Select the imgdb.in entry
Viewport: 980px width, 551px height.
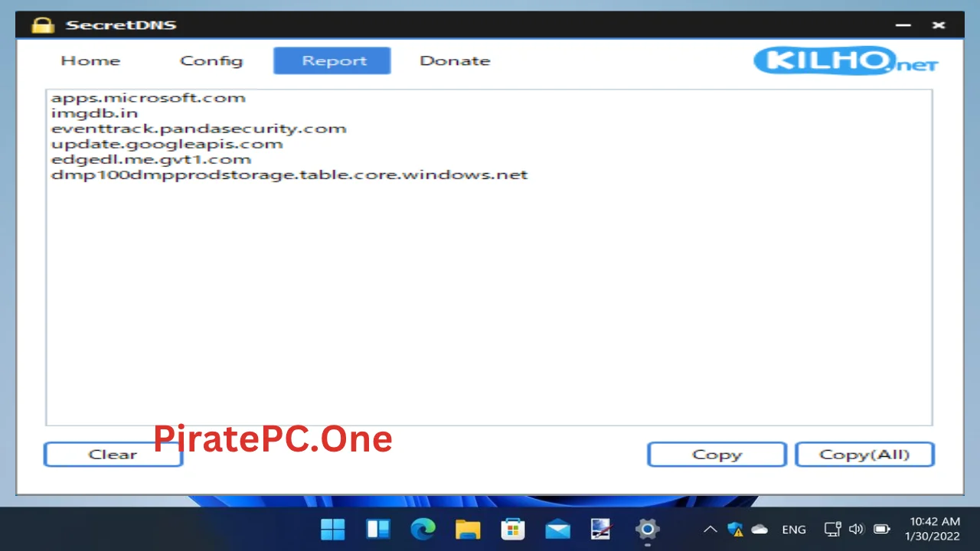tap(95, 113)
